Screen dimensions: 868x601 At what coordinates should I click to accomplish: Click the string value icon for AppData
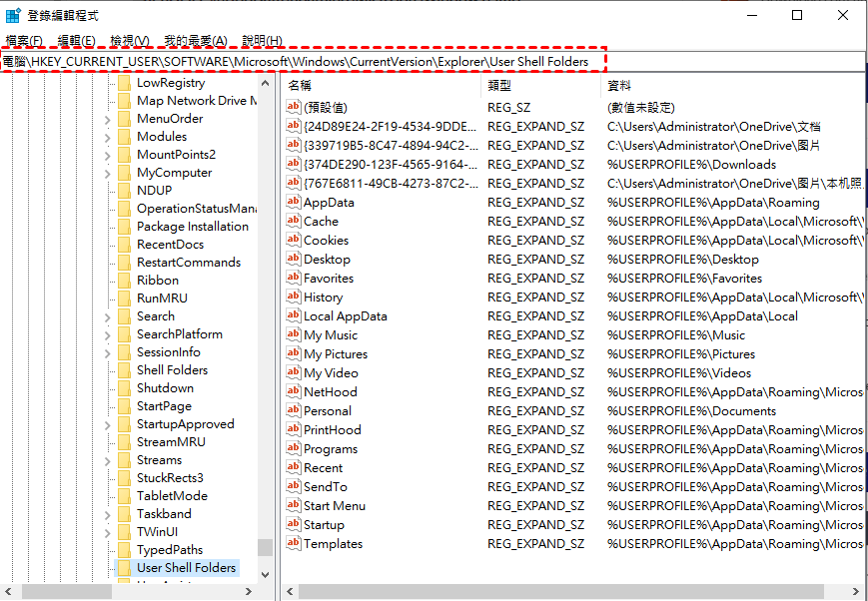(x=294, y=202)
